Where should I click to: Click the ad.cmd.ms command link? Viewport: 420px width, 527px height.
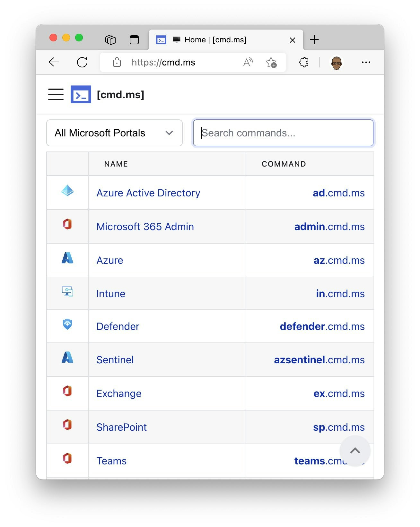coord(339,193)
